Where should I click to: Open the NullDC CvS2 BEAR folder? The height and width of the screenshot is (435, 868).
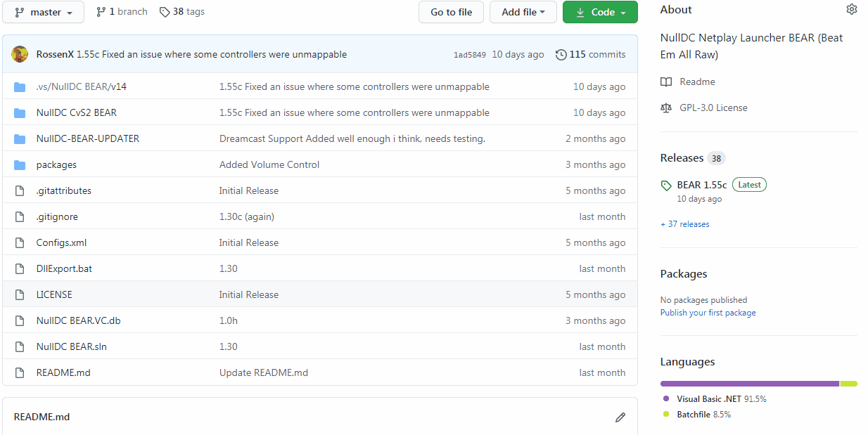pyautogui.click(x=77, y=113)
